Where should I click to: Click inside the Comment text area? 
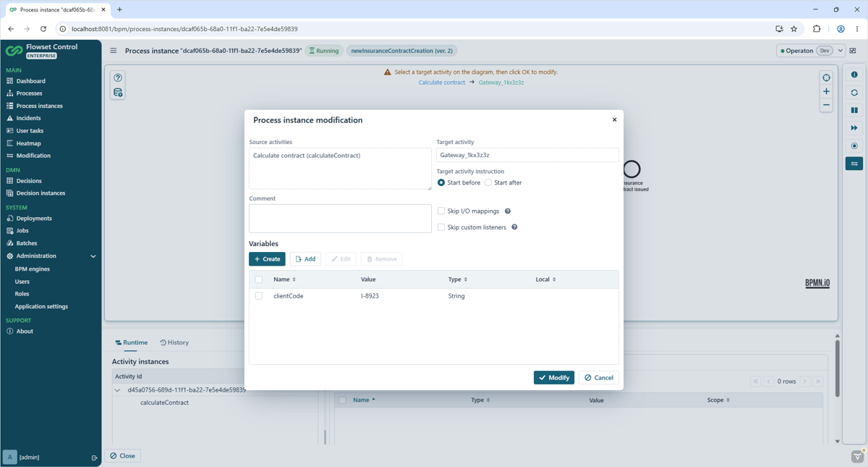click(x=340, y=219)
